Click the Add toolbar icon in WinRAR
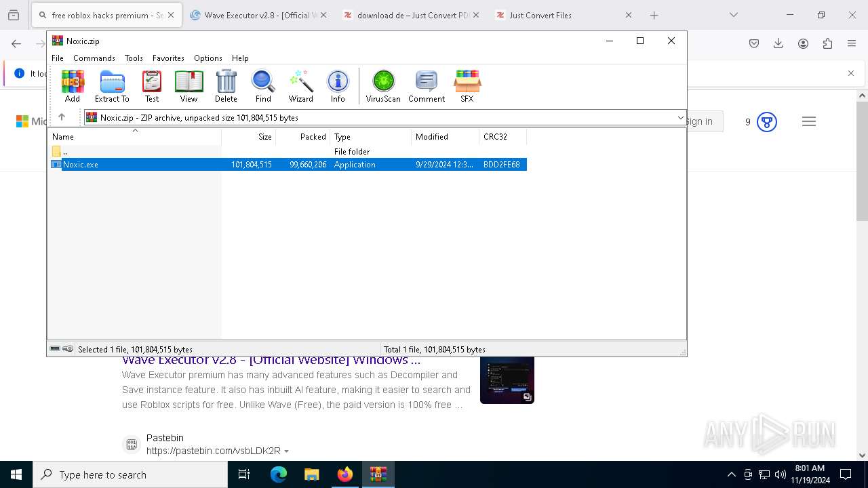The width and height of the screenshot is (868, 488). (x=73, y=86)
